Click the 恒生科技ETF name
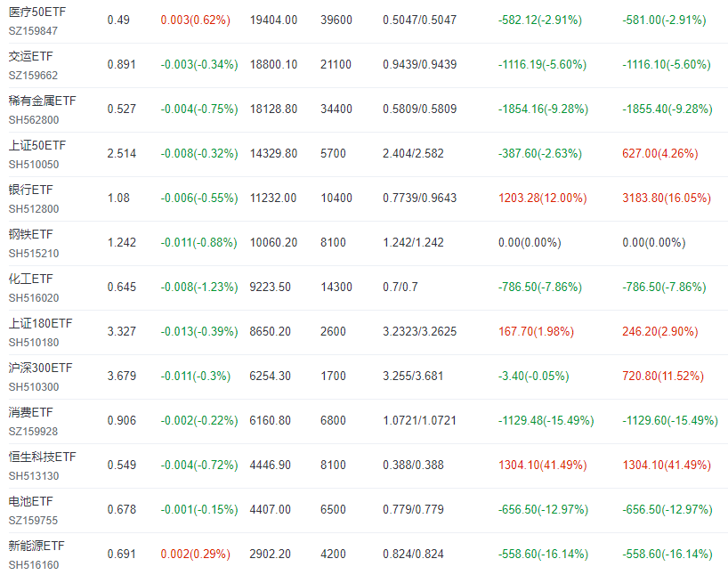The image size is (728, 575). [42, 457]
